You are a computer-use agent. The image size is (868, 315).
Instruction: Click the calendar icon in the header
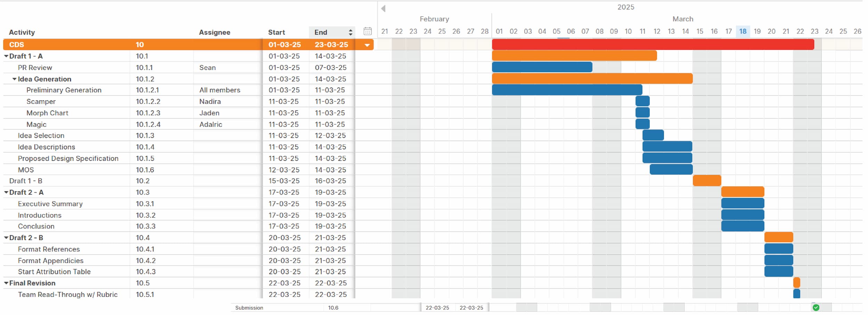tap(367, 32)
